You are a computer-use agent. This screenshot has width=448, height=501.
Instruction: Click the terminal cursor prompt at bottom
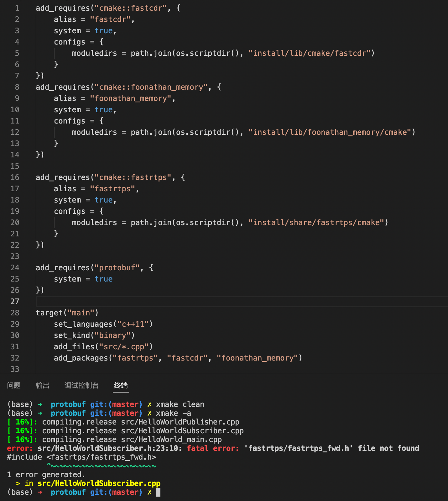coord(158,492)
